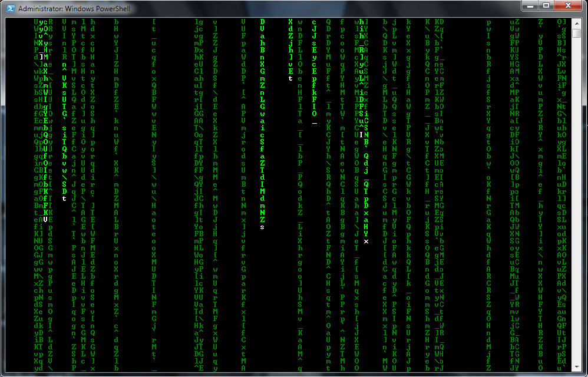Click the white underscore below bright 'FIO'
This screenshot has height=377, width=588.
(315, 122)
